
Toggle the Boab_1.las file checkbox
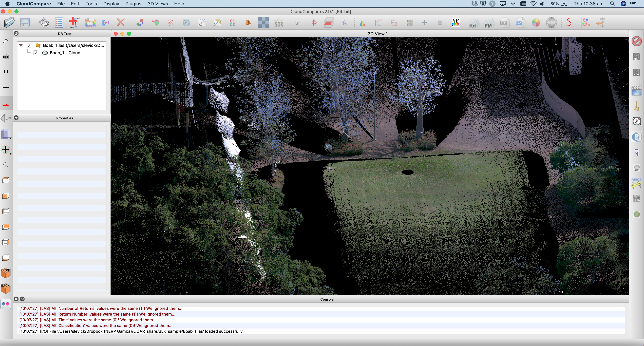(29, 45)
